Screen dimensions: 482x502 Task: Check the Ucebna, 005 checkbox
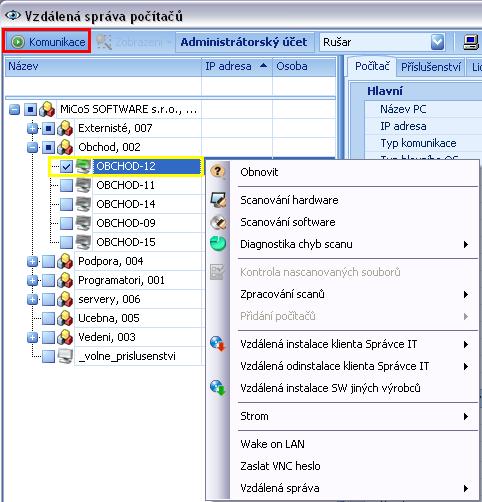coord(49,318)
